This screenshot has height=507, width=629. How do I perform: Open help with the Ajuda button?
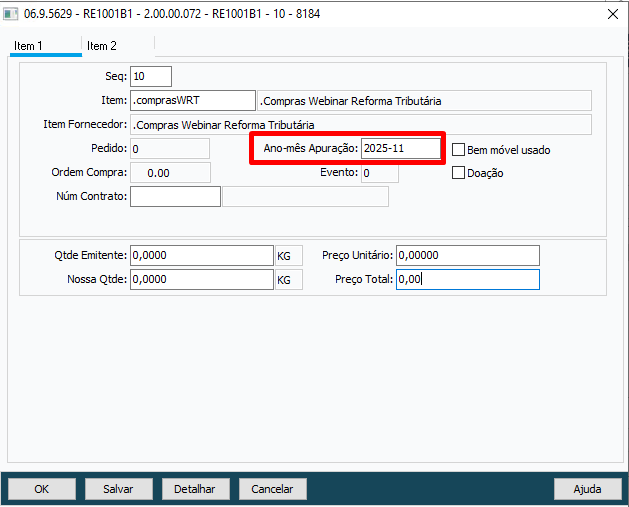point(588,489)
